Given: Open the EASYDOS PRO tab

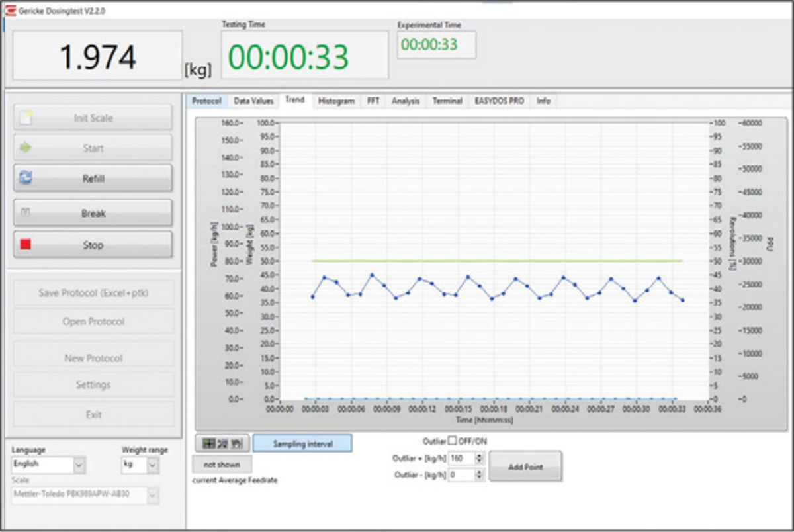Looking at the screenshot, I should tap(499, 101).
